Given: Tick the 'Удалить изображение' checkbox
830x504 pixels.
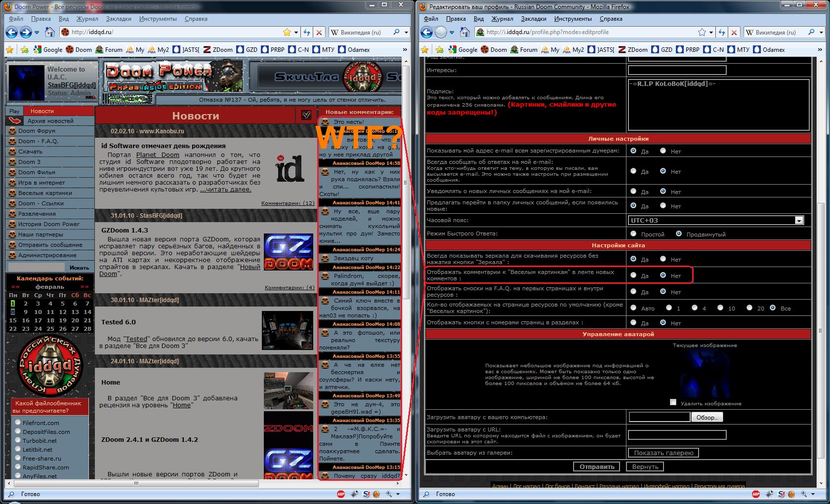Looking at the screenshot, I should pos(673,402).
